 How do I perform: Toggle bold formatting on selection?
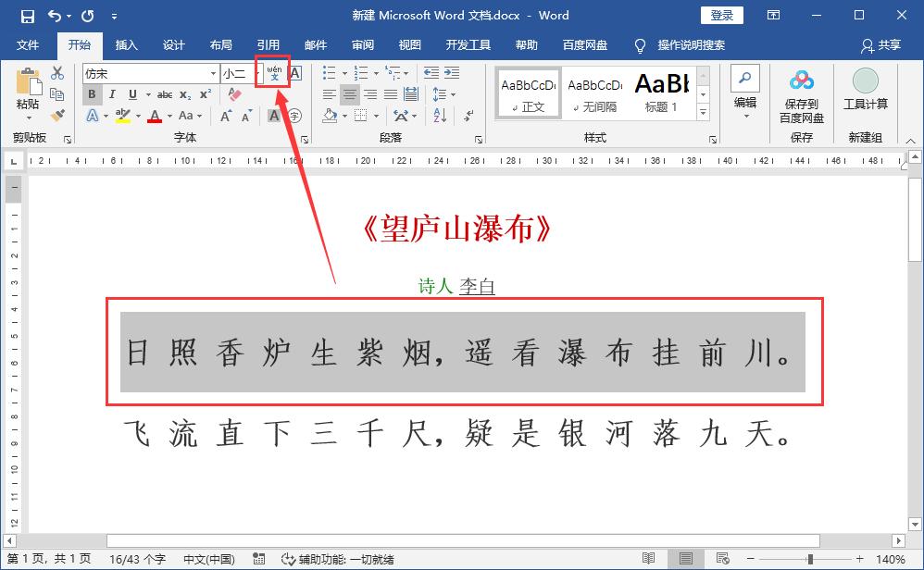[x=92, y=94]
